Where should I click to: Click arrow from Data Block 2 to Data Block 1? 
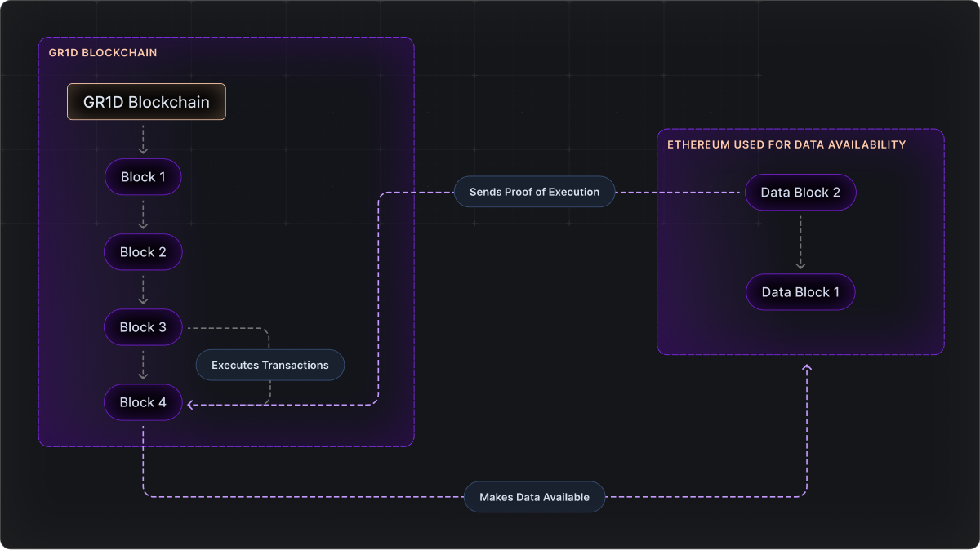coord(800,242)
